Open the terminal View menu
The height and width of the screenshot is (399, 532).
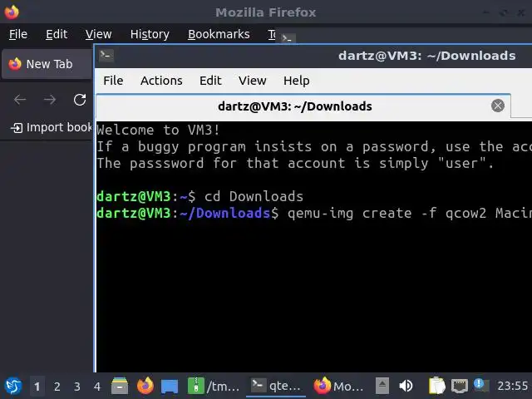[x=252, y=81]
